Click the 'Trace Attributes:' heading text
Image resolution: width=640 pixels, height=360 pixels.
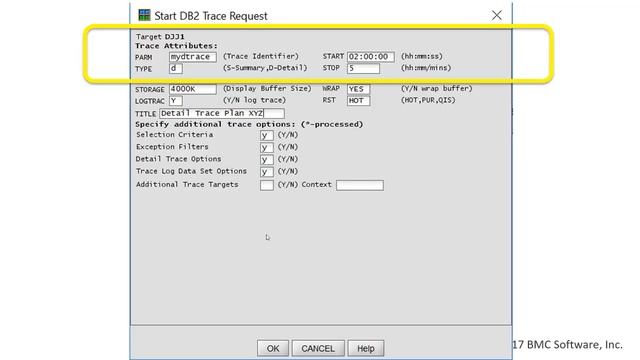pyautogui.click(x=177, y=46)
